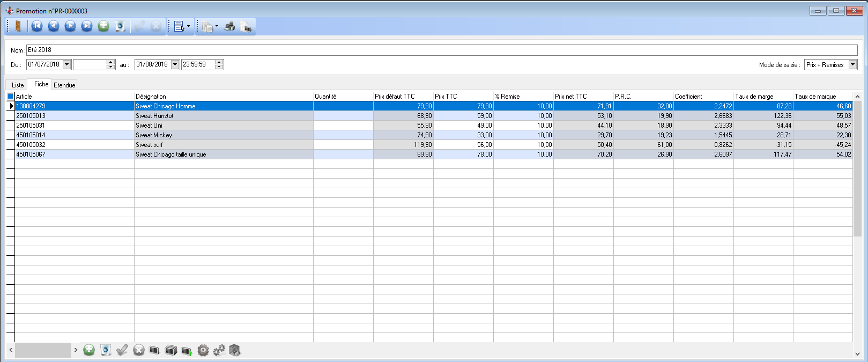Switch to the Liste tab
868x362 pixels.
[18, 85]
